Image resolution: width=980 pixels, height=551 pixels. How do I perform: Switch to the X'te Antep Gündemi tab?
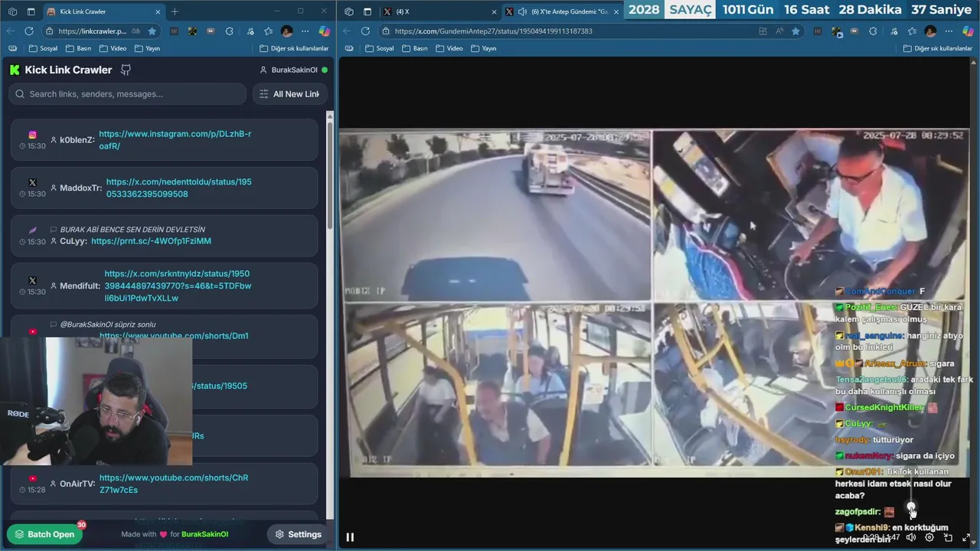coord(562,11)
